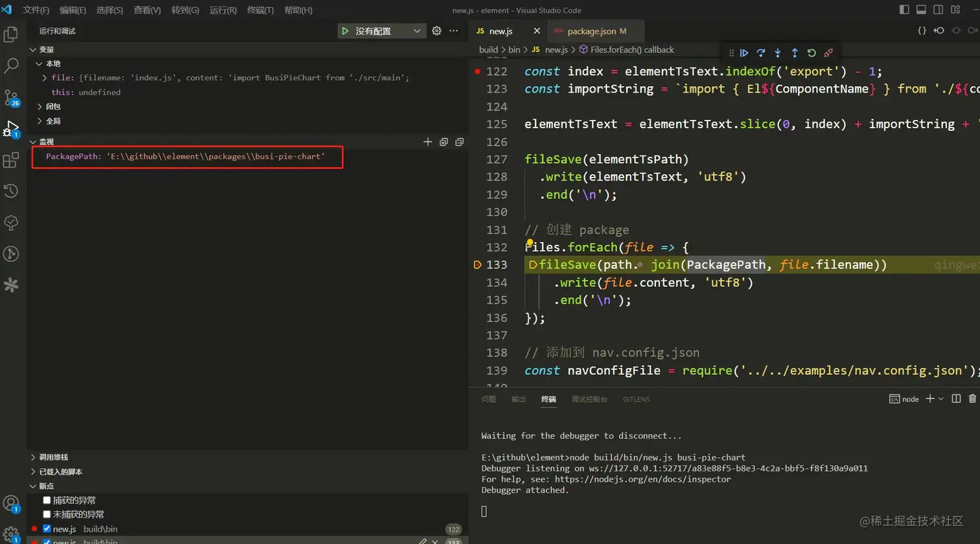
Task: Create a new terminal with plus icon
Action: coord(930,399)
